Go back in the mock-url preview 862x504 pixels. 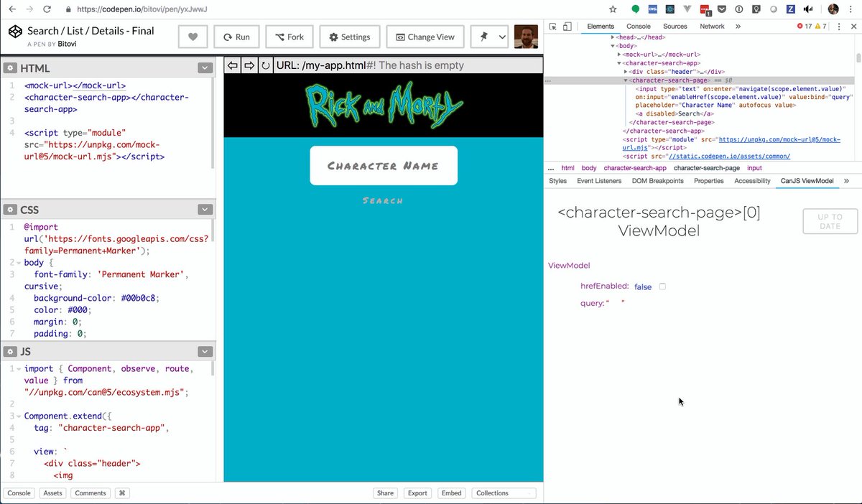tap(232, 65)
